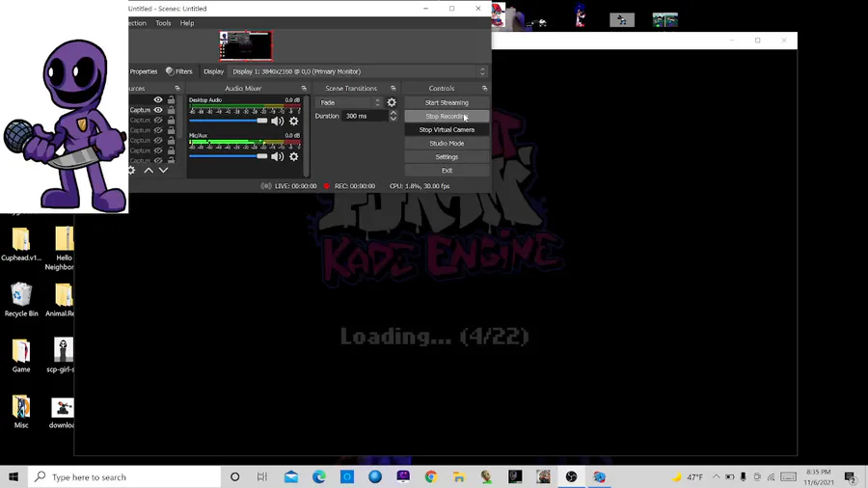The width and height of the screenshot is (868, 488).
Task: Open Fade transition properties gear
Action: [x=392, y=102]
